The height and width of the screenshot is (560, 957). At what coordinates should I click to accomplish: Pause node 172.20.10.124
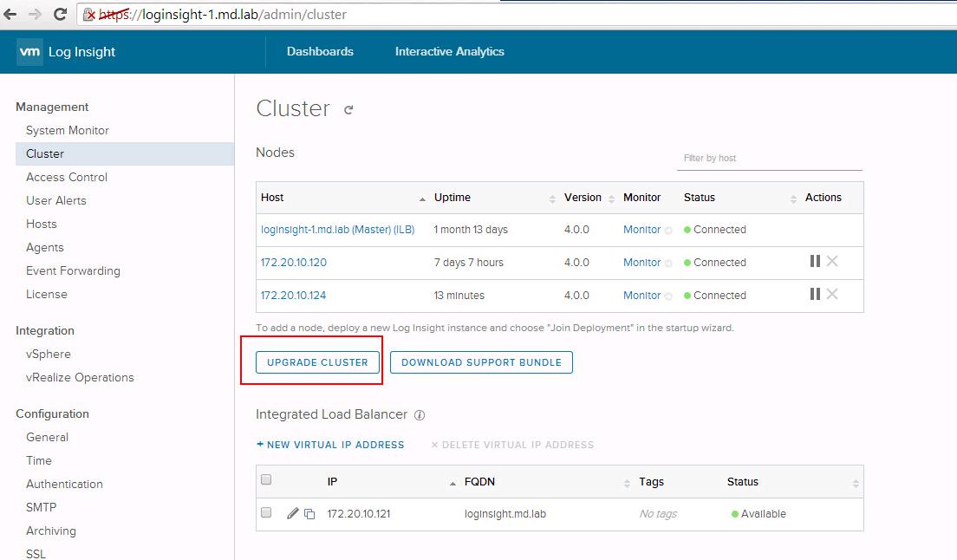(x=814, y=295)
